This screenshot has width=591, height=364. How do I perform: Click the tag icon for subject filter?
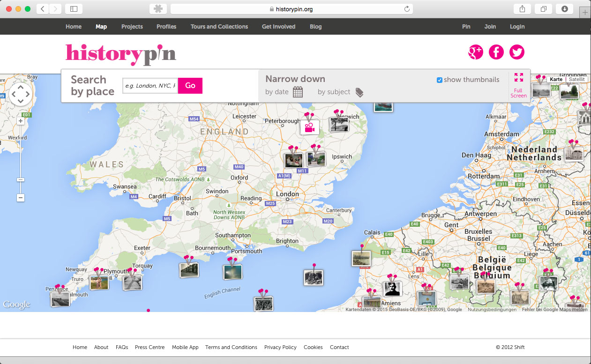click(x=359, y=92)
